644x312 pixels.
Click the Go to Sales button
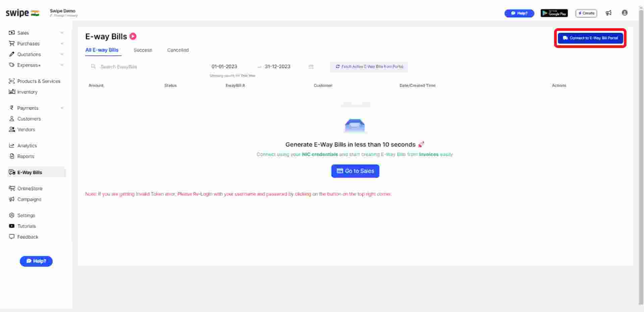[355, 171]
